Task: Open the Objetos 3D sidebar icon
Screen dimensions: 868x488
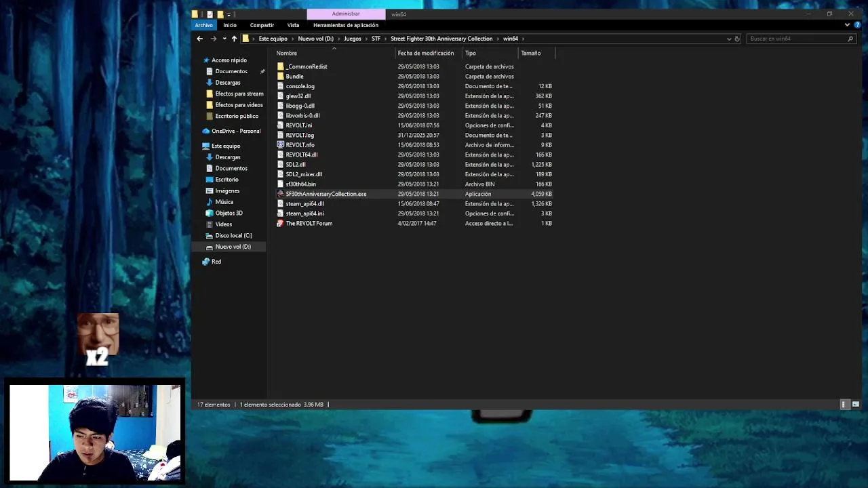Action: click(210, 213)
